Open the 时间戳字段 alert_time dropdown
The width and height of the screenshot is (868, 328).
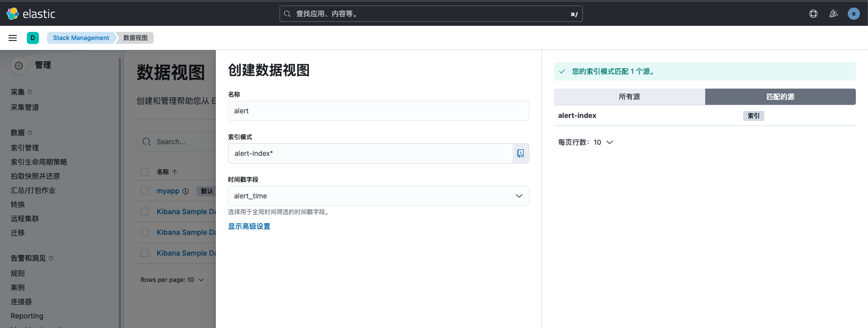pyautogui.click(x=378, y=196)
